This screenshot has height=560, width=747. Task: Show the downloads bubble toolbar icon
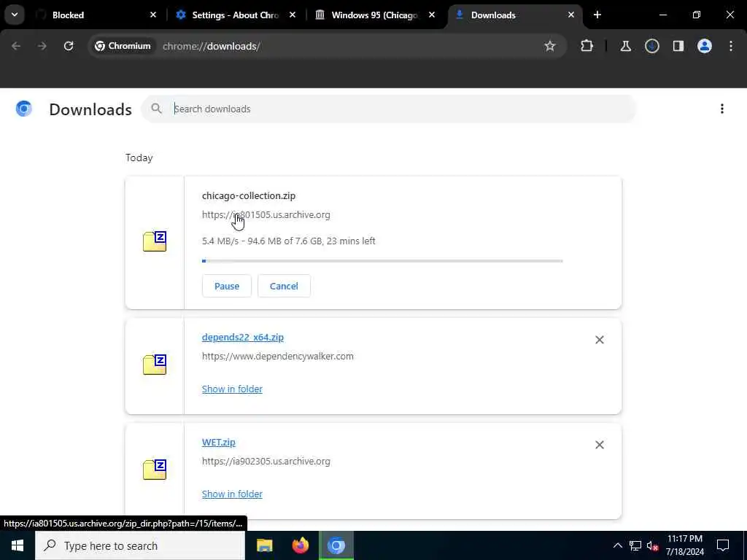[x=651, y=46]
